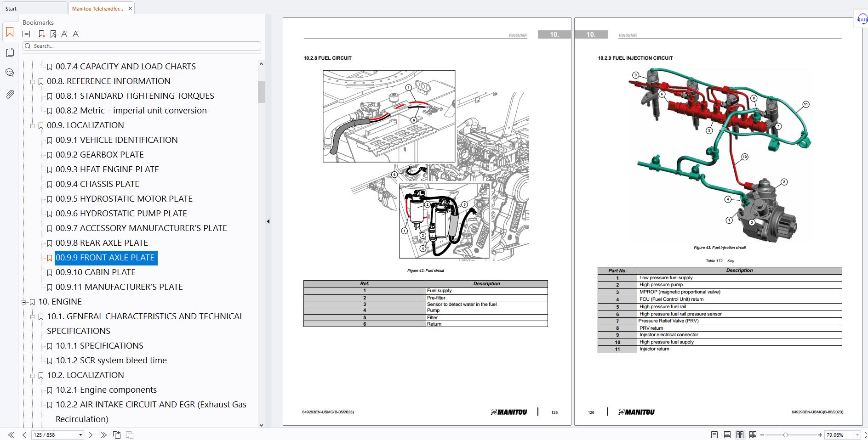Collapse the 10.2. LOCALIZATION node

(x=33, y=376)
